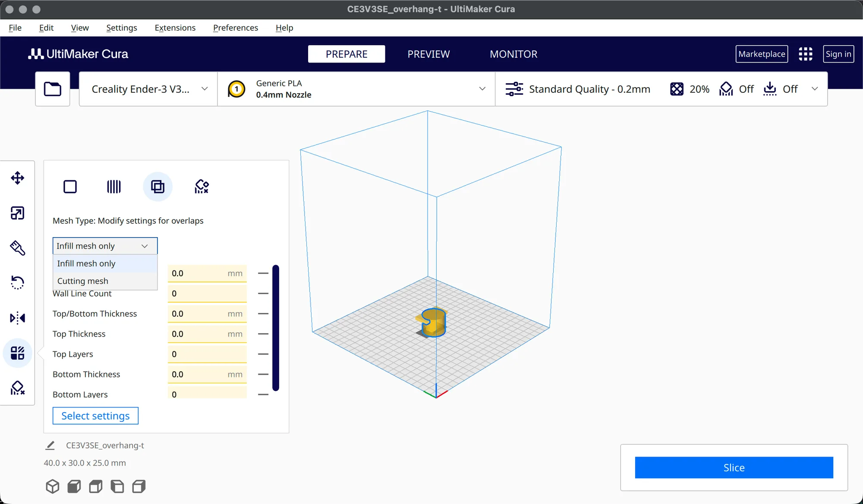This screenshot has width=863, height=504.
Task: Open the Extensions menu
Action: click(175, 28)
